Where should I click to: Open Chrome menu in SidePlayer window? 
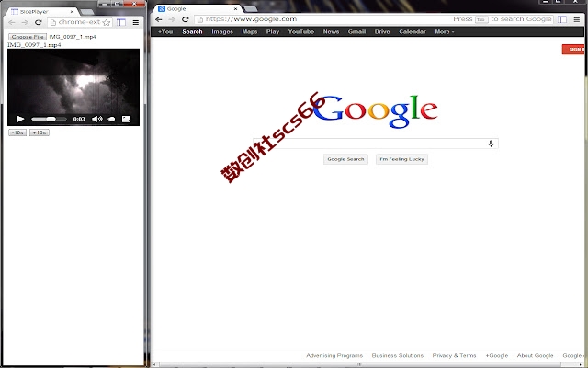[x=136, y=22]
